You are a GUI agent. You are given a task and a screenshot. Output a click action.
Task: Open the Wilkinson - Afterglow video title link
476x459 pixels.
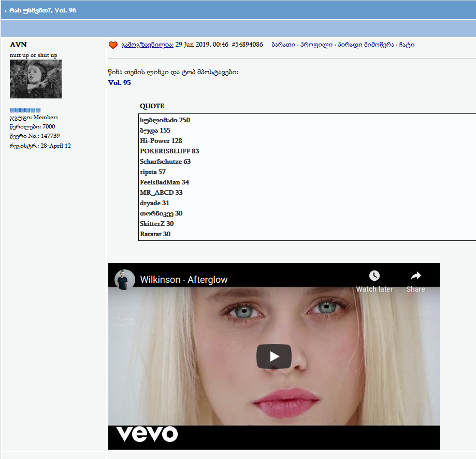point(184,280)
